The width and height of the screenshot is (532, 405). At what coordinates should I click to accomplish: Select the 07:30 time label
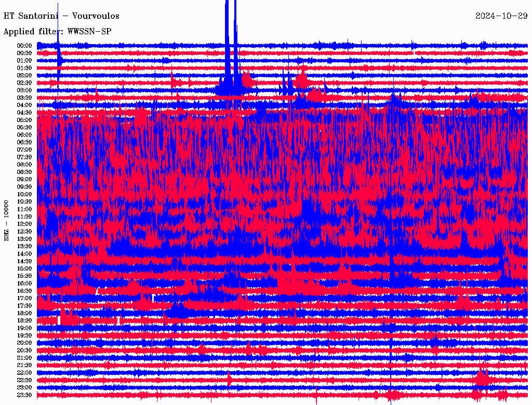(x=24, y=157)
